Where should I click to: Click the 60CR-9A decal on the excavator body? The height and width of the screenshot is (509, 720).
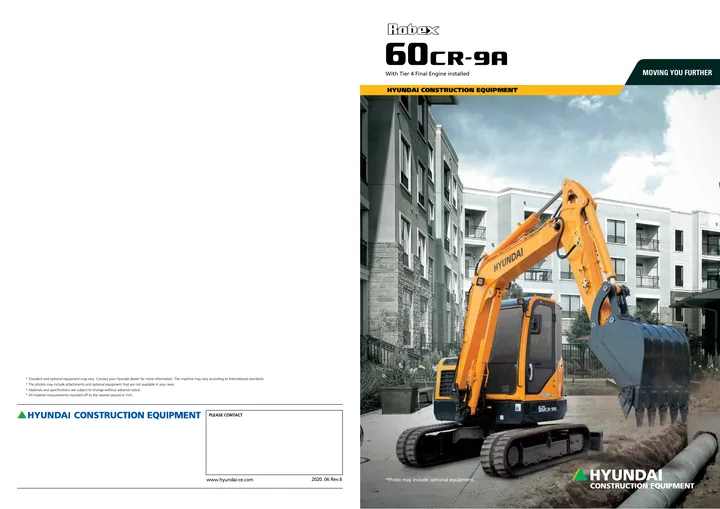[x=547, y=408]
